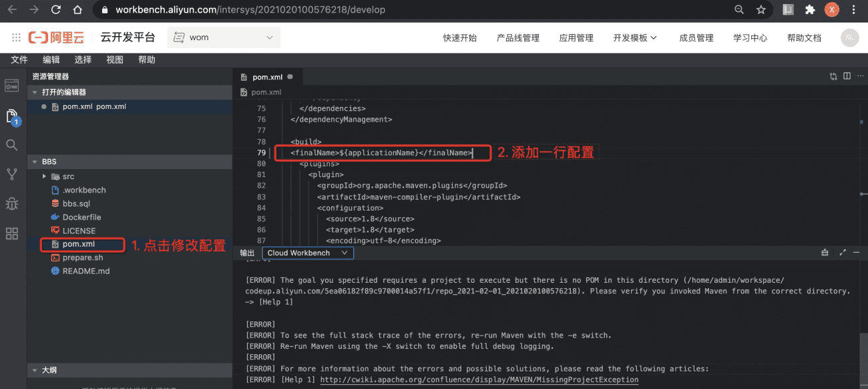Go to 应用管理
The width and height of the screenshot is (868, 389).
coord(576,37)
